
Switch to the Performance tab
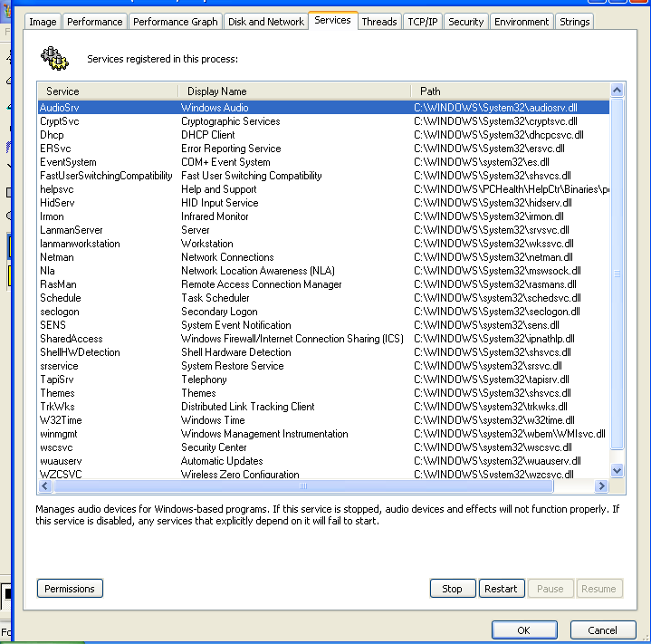click(x=95, y=22)
